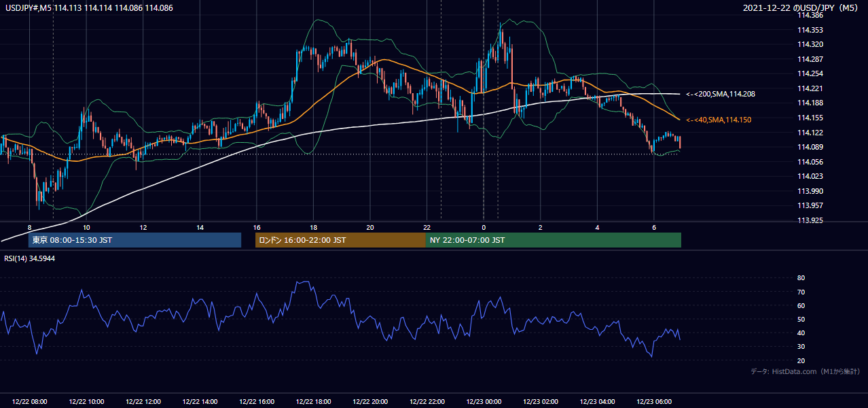Click hour tick '0' under the price chart
Viewport: 868px width, 408px height.
click(484, 227)
